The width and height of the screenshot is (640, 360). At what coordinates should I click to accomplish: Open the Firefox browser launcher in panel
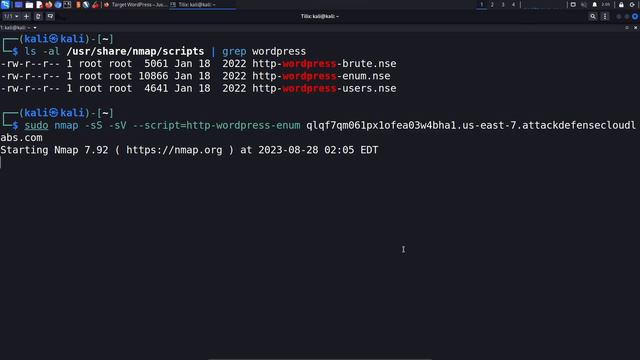click(x=49, y=5)
